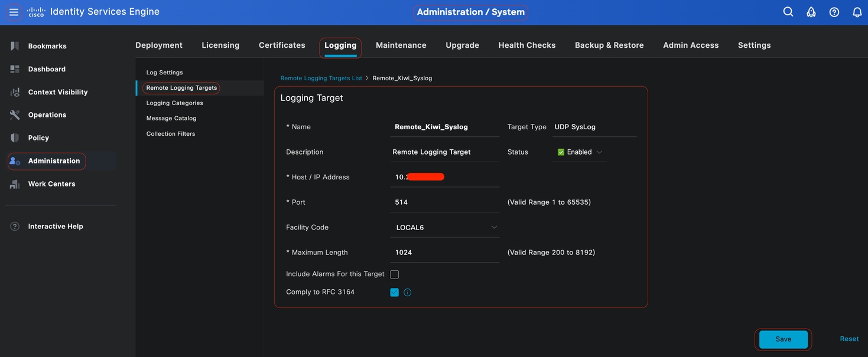Viewport: 868px width, 357px height.
Task: Click the Administration user-gear icon
Action: (x=15, y=161)
